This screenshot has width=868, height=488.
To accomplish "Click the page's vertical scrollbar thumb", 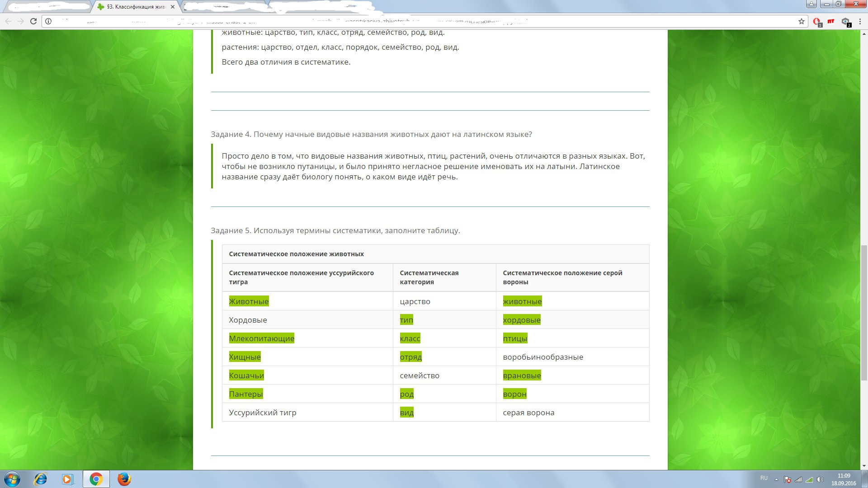I will point(864,312).
